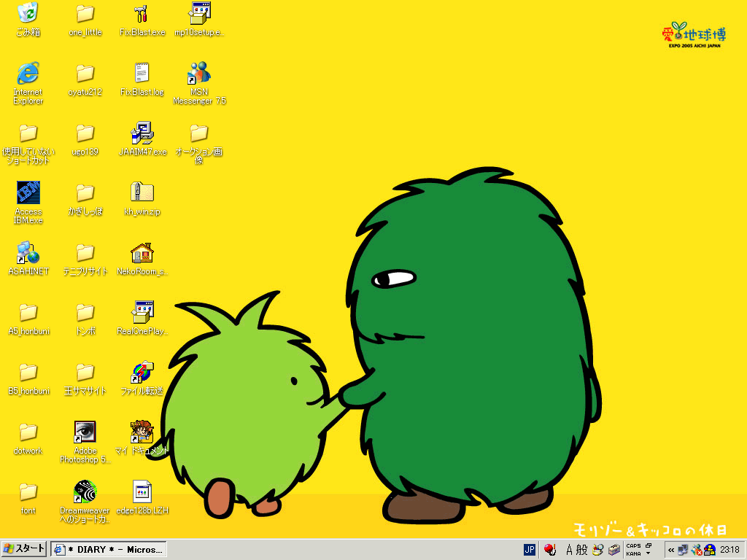Open the Dreamweaver shortcut icon
Image resolution: width=747 pixels, height=560 pixels.
click(x=85, y=502)
